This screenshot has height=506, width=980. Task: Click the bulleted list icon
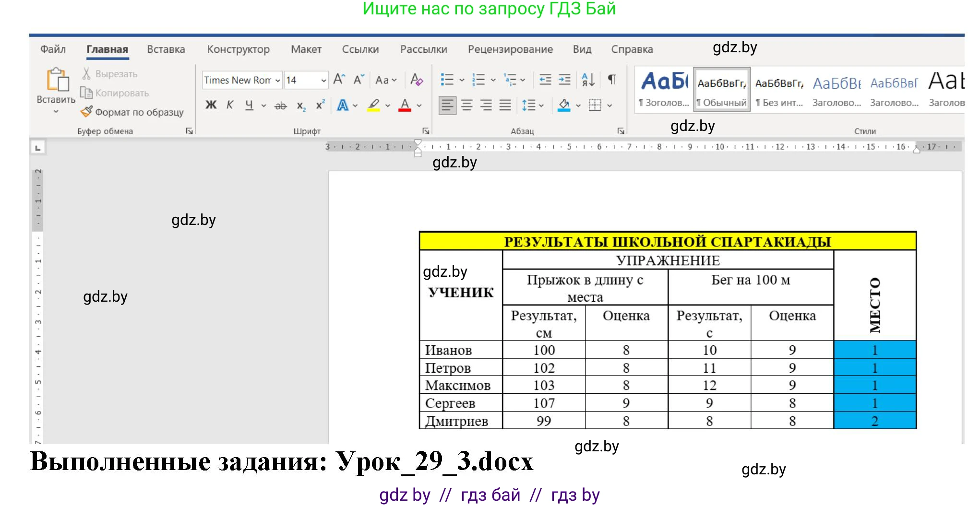pos(447,80)
